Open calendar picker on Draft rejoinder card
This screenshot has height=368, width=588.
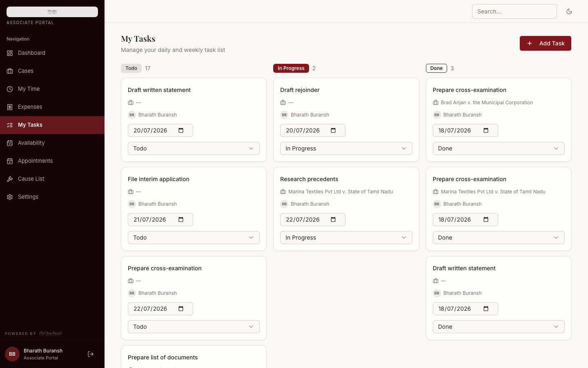333,130
